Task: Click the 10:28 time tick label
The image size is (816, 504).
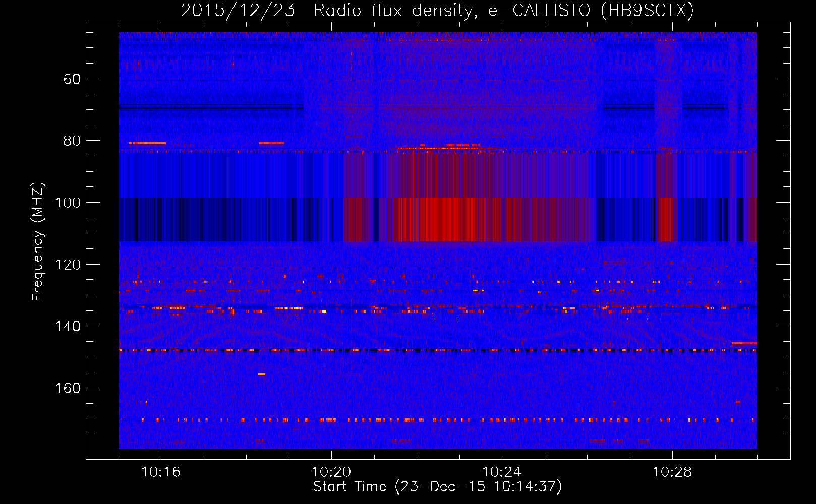Action: (x=672, y=472)
